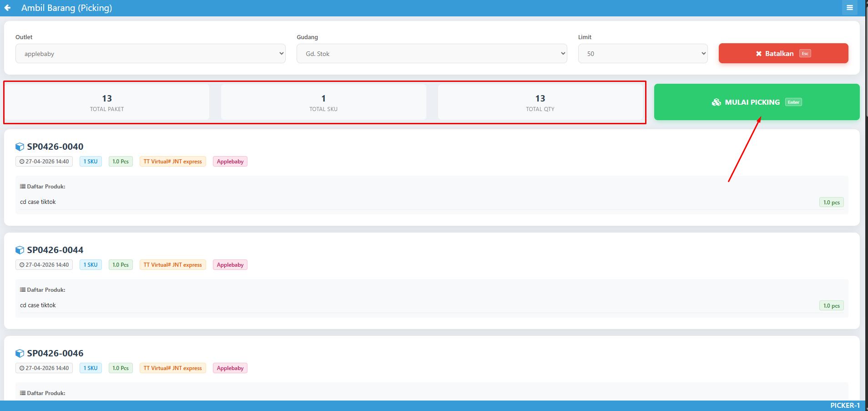Click the TOTAL SKU card showing 1
The image size is (868, 411).
tap(323, 102)
